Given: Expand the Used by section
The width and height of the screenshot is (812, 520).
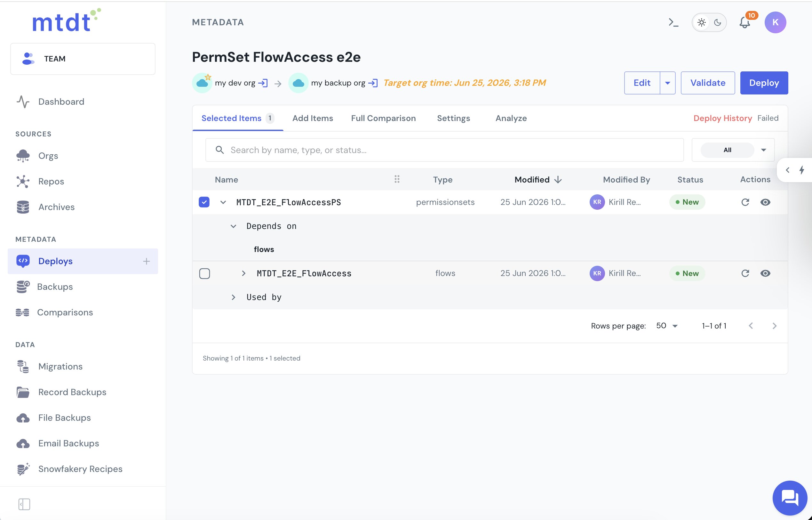Looking at the screenshot, I should (x=234, y=297).
